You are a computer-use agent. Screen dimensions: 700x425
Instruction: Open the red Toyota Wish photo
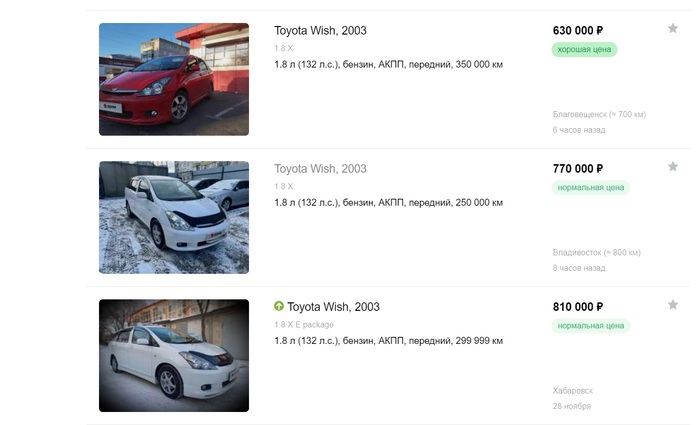pyautogui.click(x=174, y=79)
